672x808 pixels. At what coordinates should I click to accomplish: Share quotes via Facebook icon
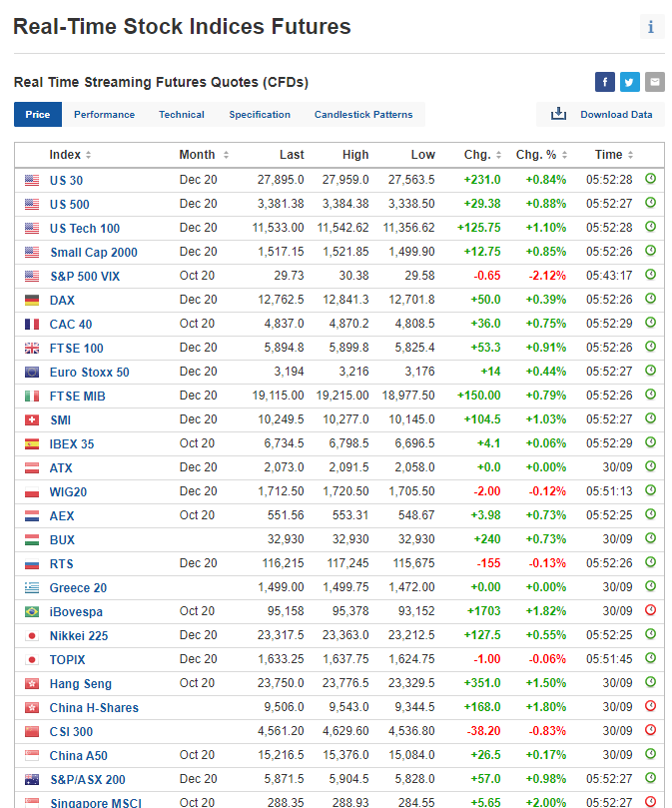click(x=604, y=82)
